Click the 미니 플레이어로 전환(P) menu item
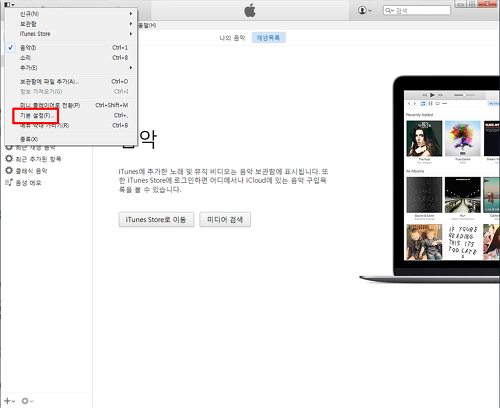This screenshot has width=500, height=408. coord(71,105)
